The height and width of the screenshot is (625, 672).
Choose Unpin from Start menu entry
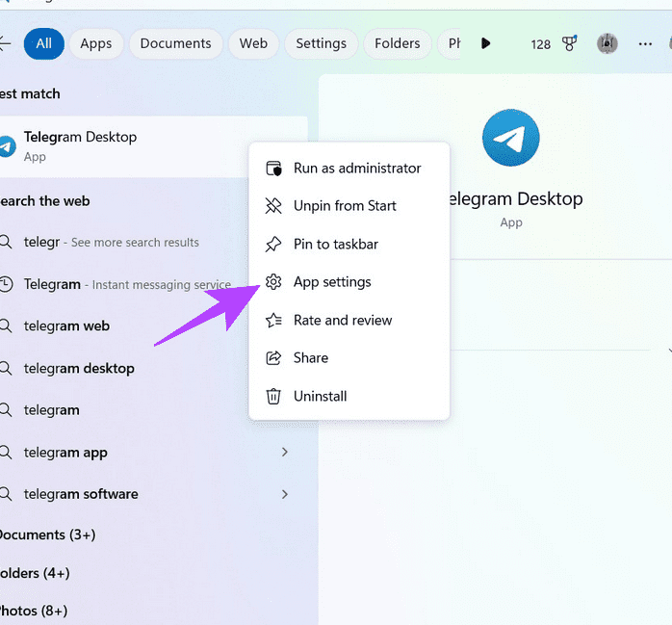pyautogui.click(x=349, y=206)
